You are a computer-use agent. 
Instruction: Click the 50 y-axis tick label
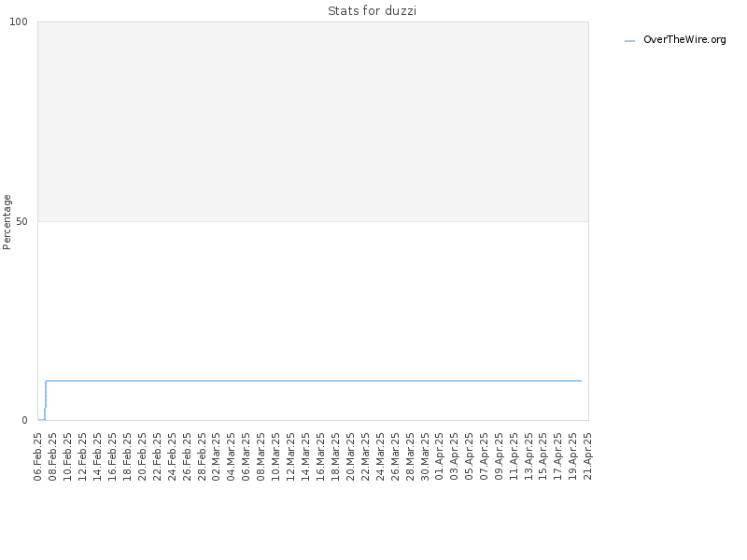tap(21, 221)
